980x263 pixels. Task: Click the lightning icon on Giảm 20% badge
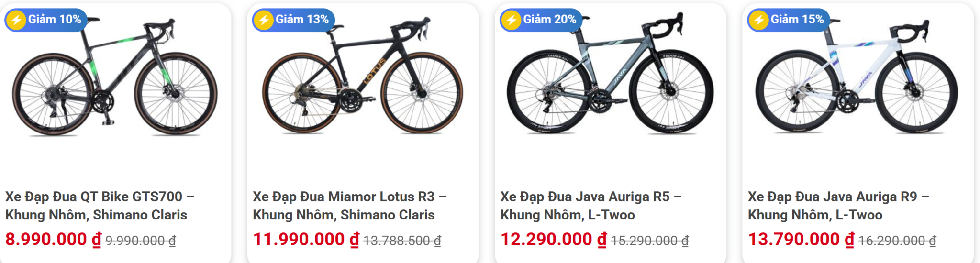512,20
